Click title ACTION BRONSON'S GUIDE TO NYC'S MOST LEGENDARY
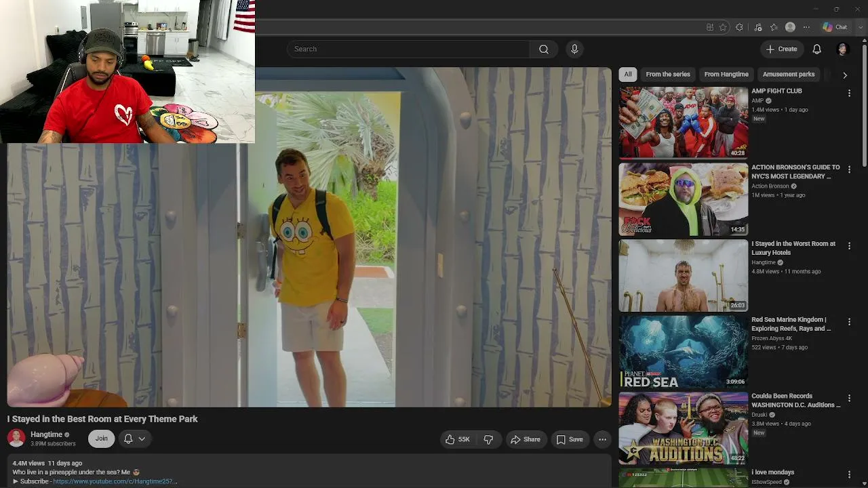This screenshot has width=868, height=488. [x=795, y=171]
